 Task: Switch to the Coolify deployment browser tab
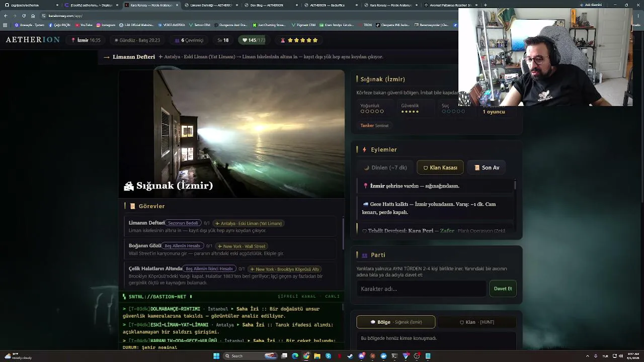click(92, 5)
